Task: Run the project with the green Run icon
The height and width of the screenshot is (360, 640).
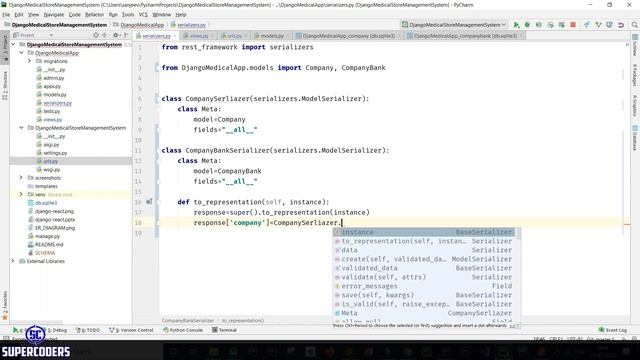Action: coord(516,25)
